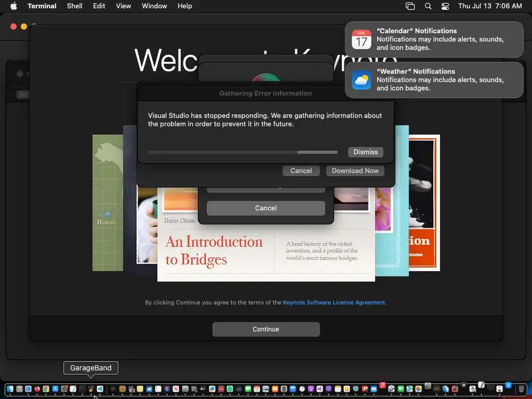
Task: Open the Apple menu
Action: point(14,6)
